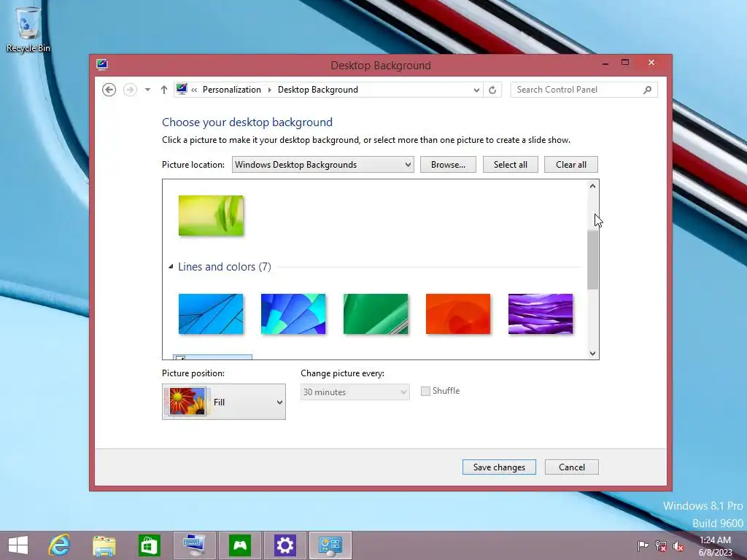Select the green leaf wallpaper thumbnail
This screenshot has height=560, width=747.
click(x=211, y=215)
